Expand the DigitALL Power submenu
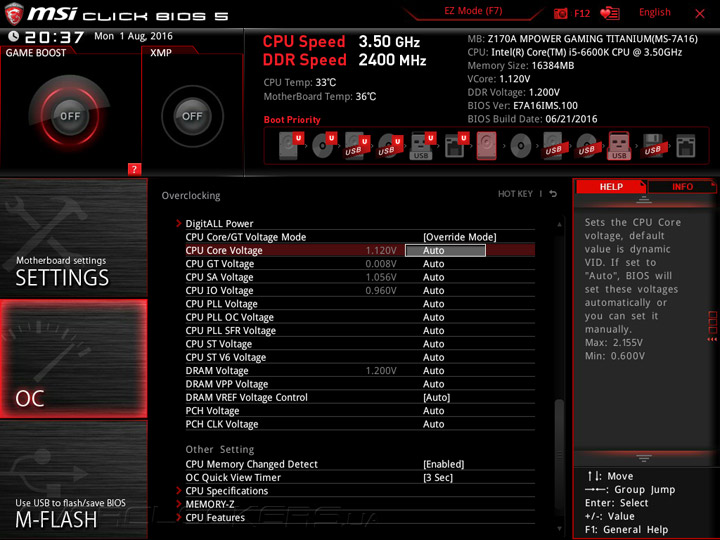 click(x=219, y=224)
